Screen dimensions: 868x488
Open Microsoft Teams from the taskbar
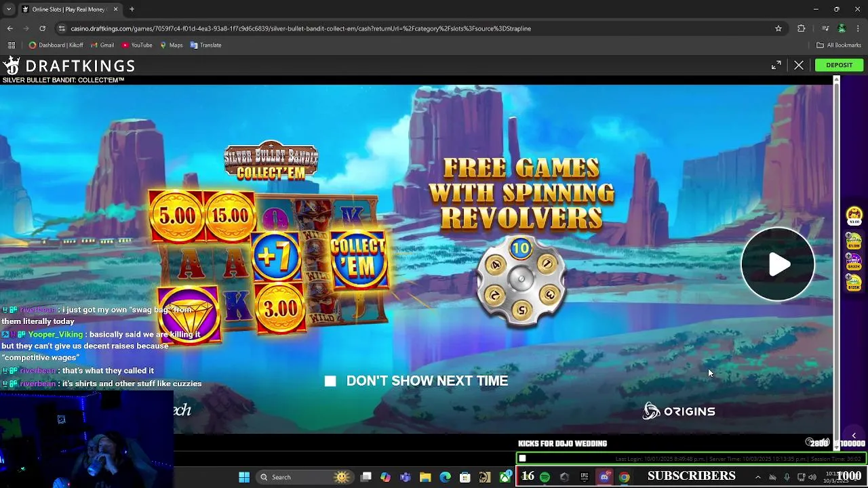pyautogui.click(x=406, y=477)
